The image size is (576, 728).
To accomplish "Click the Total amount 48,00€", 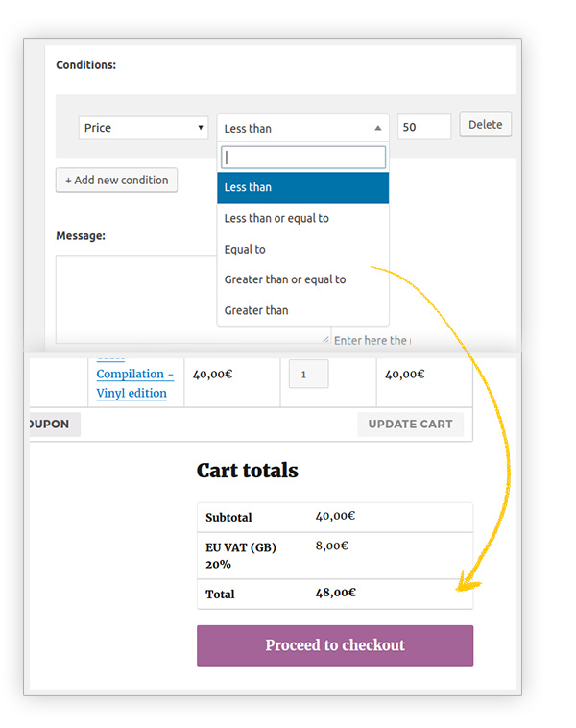I will coord(335,593).
